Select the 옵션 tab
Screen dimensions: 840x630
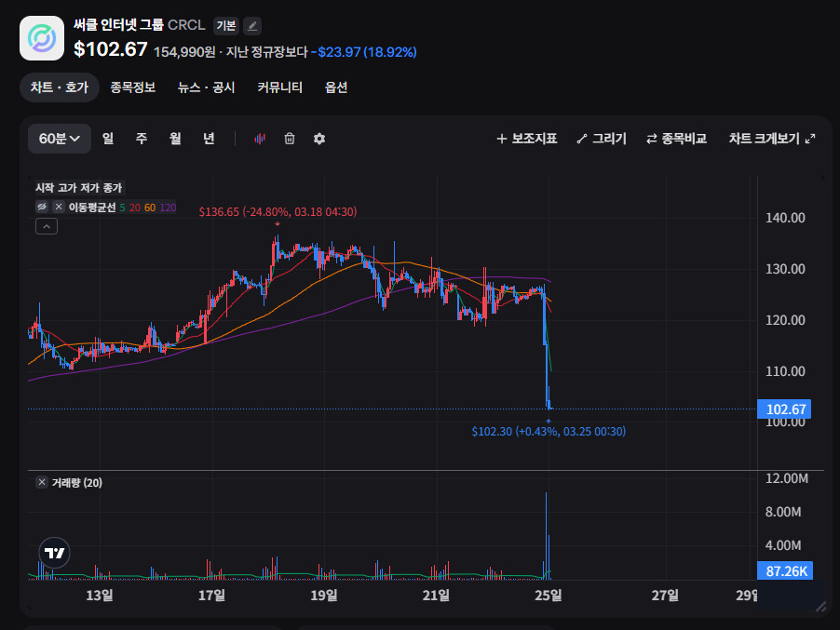pos(336,87)
